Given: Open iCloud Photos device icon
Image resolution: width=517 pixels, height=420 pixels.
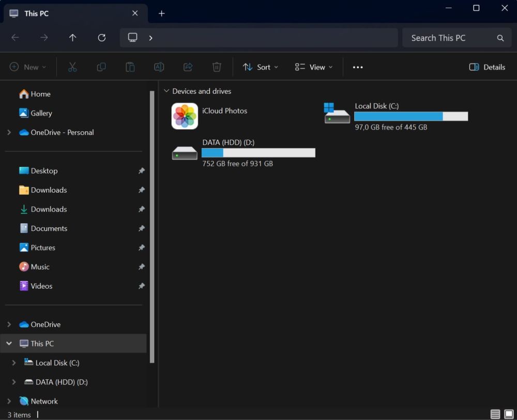Looking at the screenshot, I should pyautogui.click(x=185, y=116).
